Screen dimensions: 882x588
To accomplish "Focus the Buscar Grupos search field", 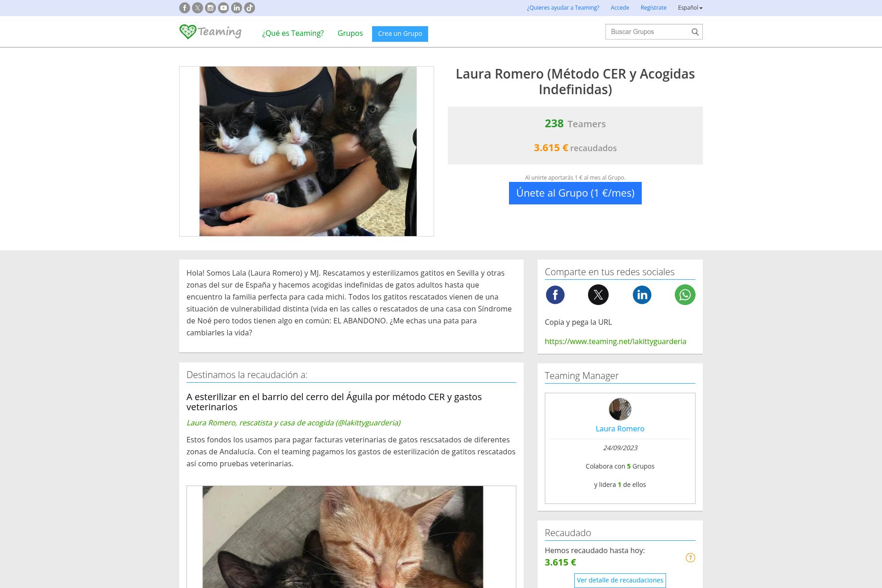I will click(648, 32).
